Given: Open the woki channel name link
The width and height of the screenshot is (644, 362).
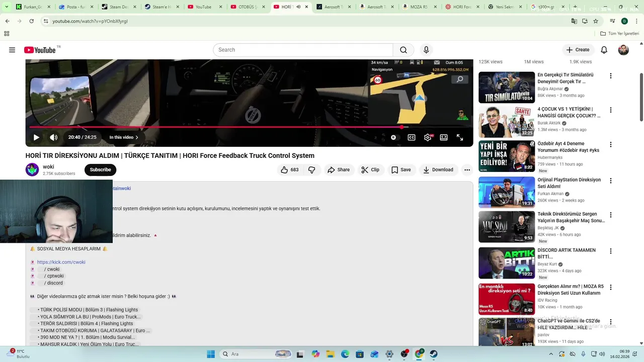Looking at the screenshot, I should click(48, 167).
